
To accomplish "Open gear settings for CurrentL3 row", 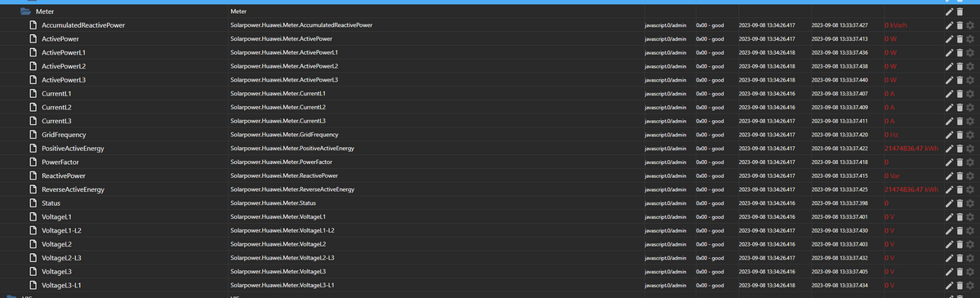I will pyautogui.click(x=969, y=121).
